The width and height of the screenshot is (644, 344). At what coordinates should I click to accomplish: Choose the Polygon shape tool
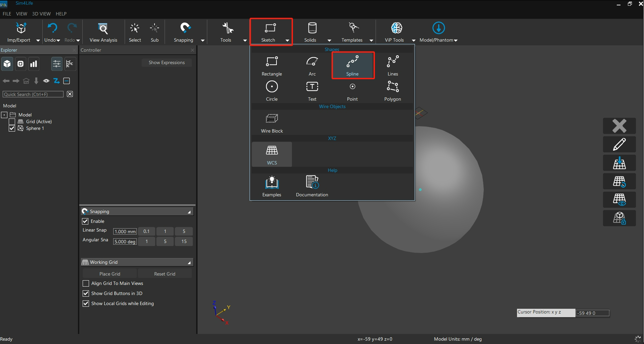392,91
